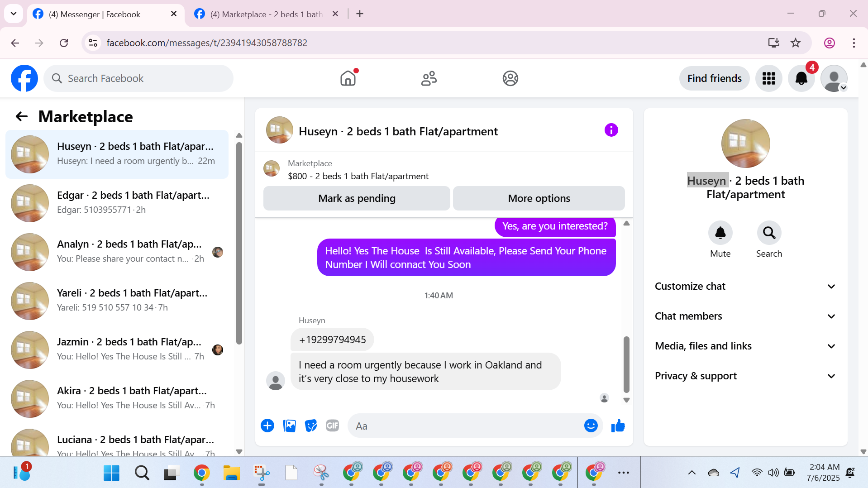Screen dimensions: 868x488
Task: Mute the conversation with bell icon
Action: click(x=720, y=233)
